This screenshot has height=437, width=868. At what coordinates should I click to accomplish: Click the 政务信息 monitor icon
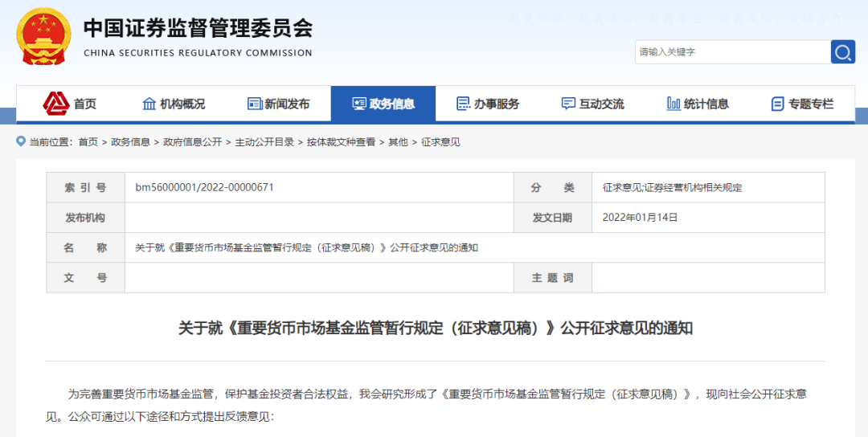point(359,104)
